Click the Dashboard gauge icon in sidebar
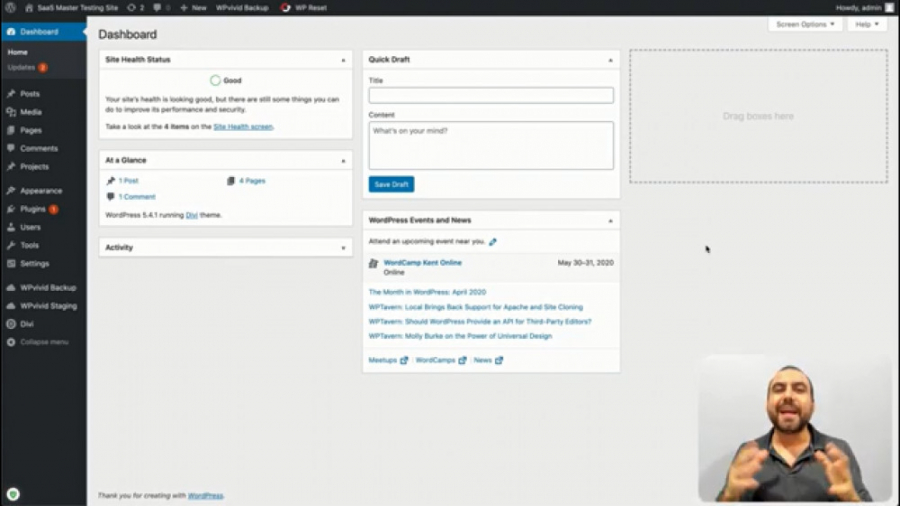Screen dimensions: 900x506 tap(11, 32)
